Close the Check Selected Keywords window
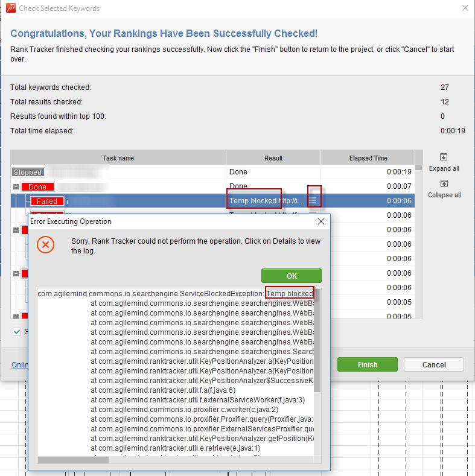Screen dimensions: 475x476 point(465,8)
